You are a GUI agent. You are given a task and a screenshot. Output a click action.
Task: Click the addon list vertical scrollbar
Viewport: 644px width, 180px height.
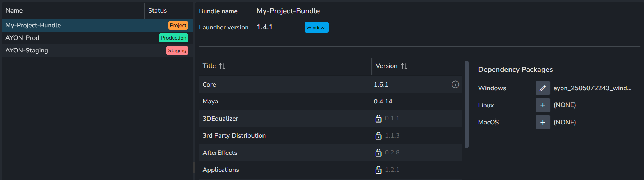coord(466,104)
